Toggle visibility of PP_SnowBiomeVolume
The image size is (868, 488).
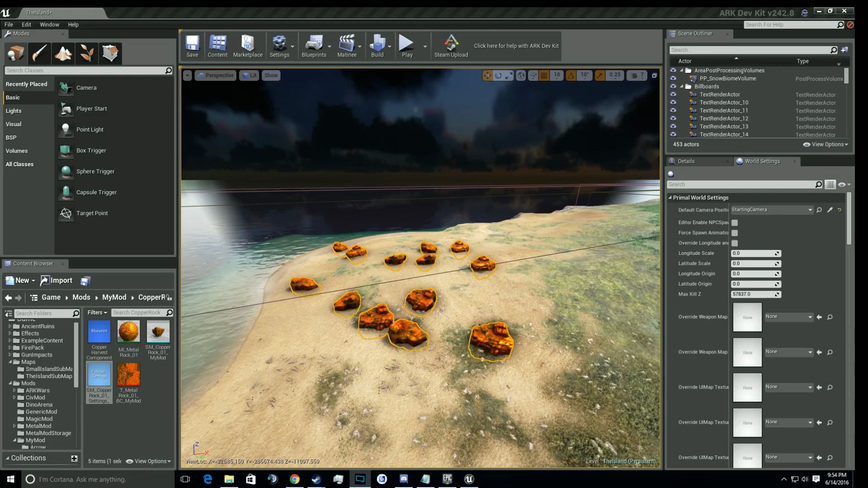(673, 78)
